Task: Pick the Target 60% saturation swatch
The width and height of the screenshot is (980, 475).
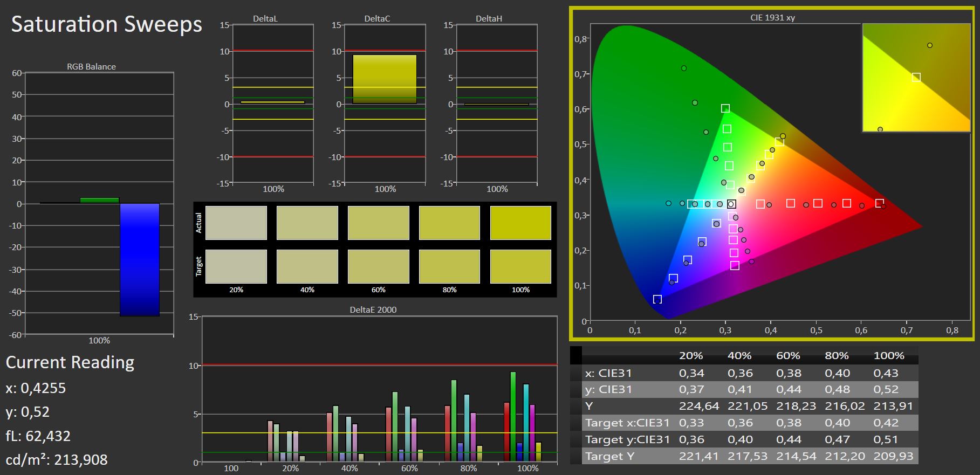Action: [379, 266]
